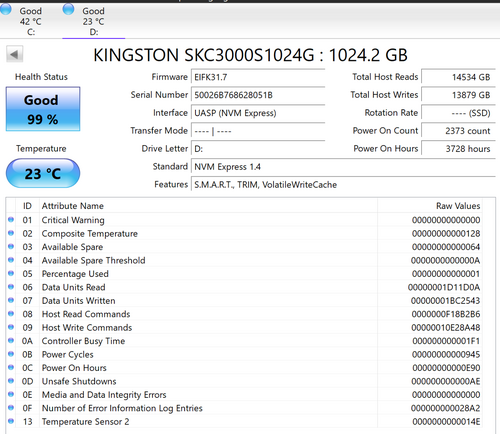Go to previous disk with back arrow
The height and width of the screenshot is (434, 500).
coord(15,54)
